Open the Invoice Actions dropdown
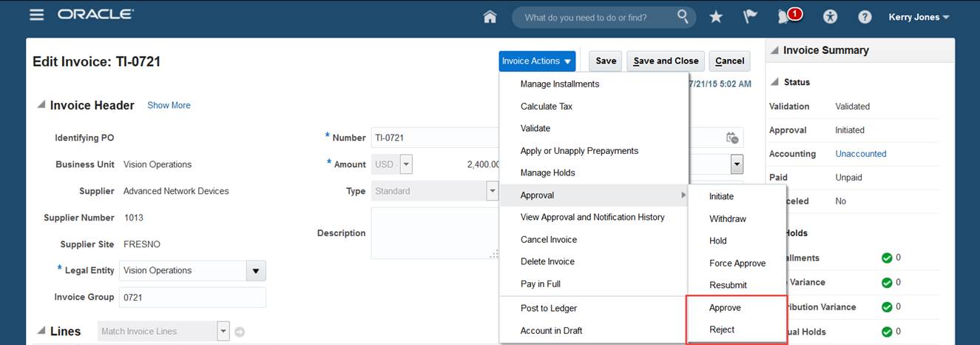Screen dimensions: 980x345 point(537,61)
